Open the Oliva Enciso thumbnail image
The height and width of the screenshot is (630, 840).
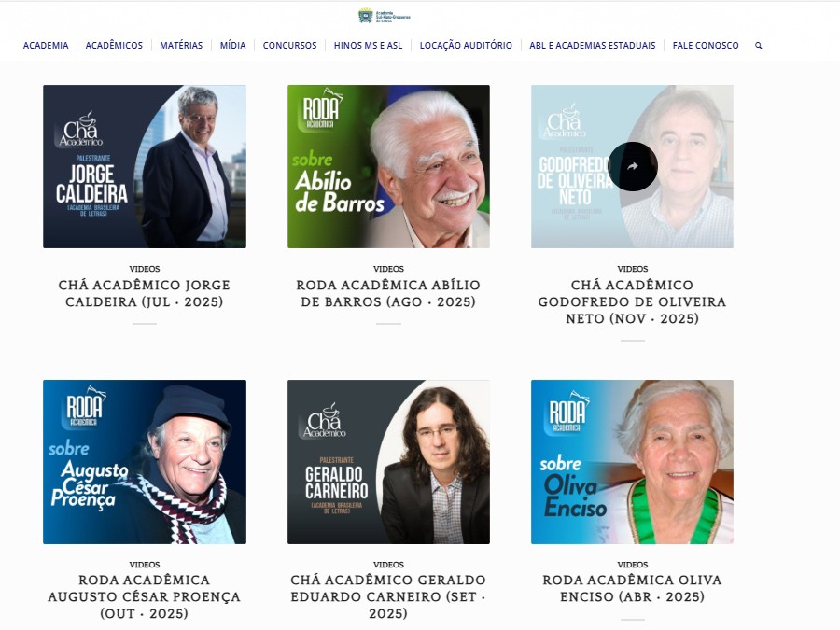tap(632, 462)
